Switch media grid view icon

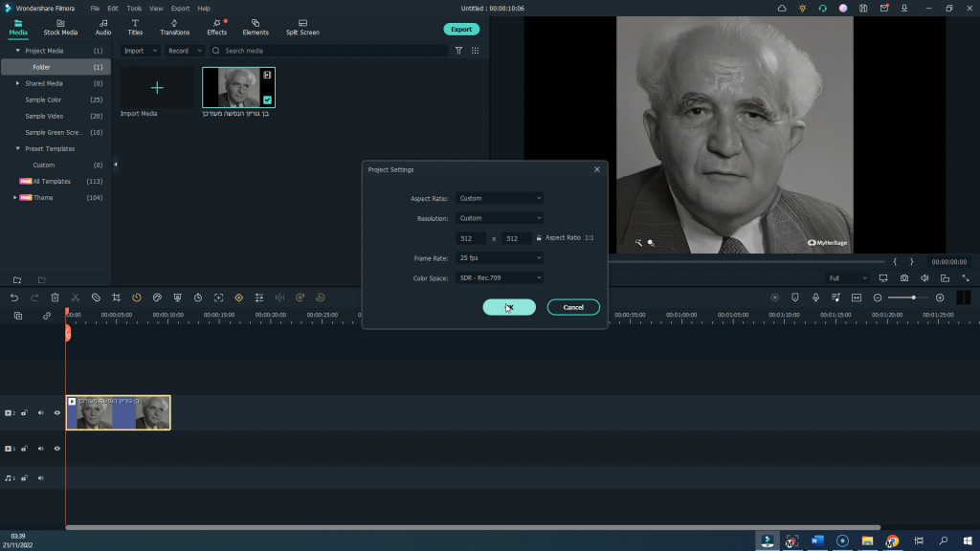point(475,51)
